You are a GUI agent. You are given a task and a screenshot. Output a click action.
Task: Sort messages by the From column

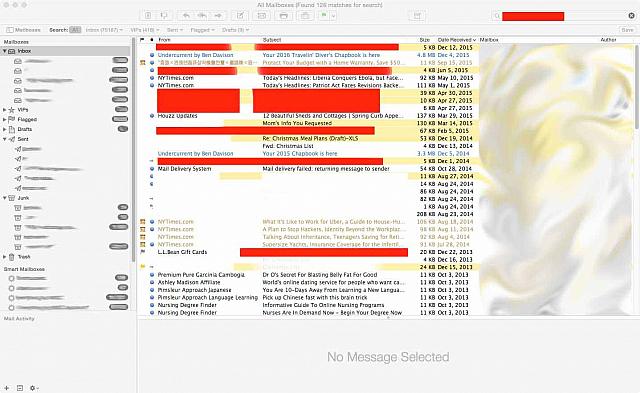tap(208, 40)
